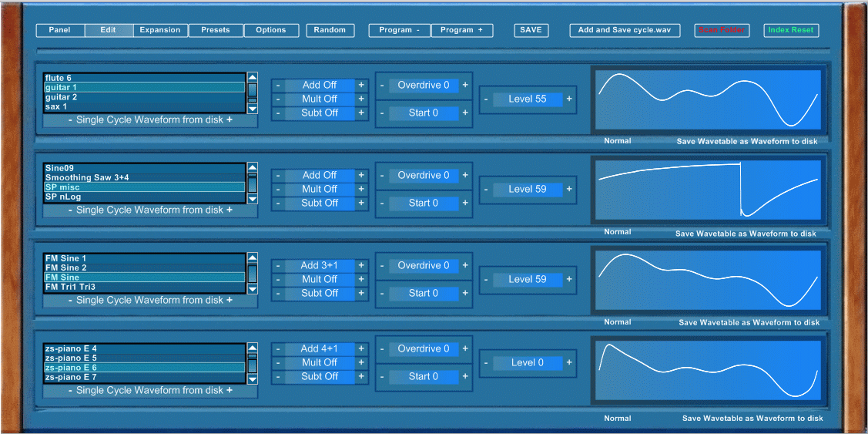Save oscillator 3 wavetable as waveform to disk
Viewport: 868px width, 434px height.
749,322
